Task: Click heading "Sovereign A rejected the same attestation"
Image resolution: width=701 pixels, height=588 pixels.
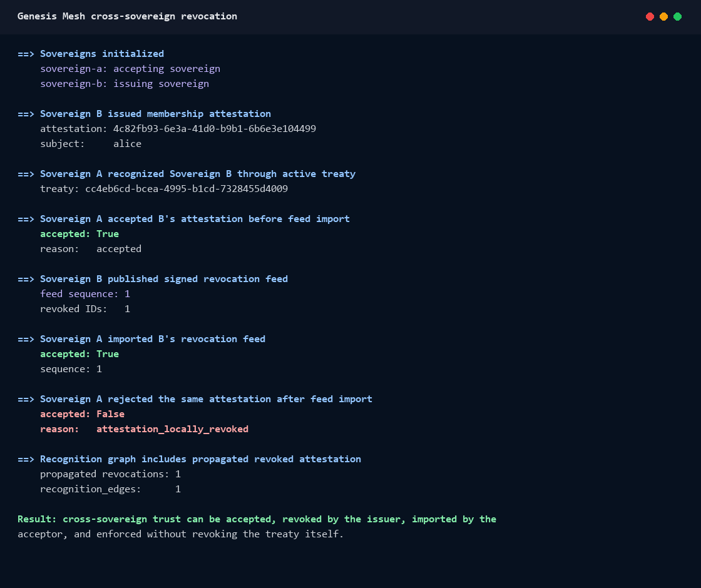Action: (206, 399)
